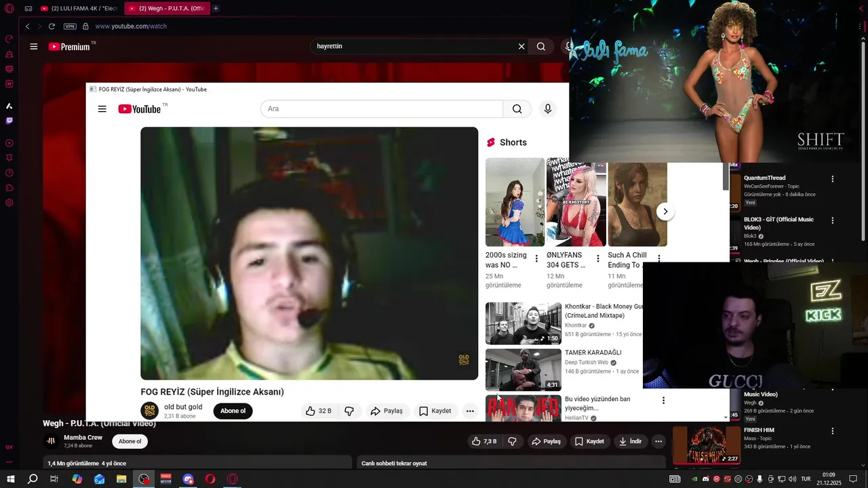The width and height of the screenshot is (868, 488).
Task: Edit the 'hayrettin' search field
Action: (414, 47)
